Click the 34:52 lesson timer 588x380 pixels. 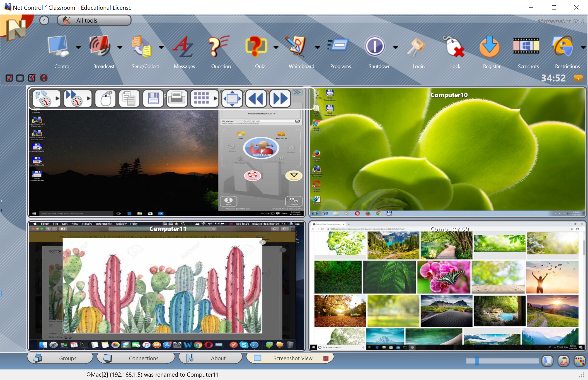[553, 78]
